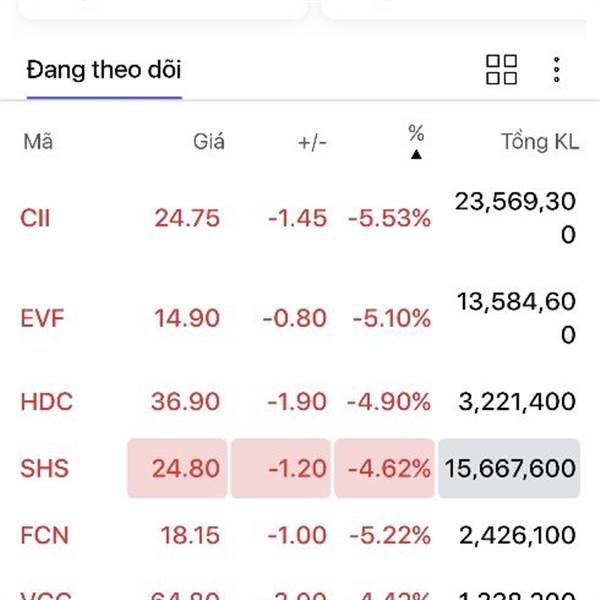The height and width of the screenshot is (600, 600).
Task: Tap SHS highlighted change -1.20
Action: [x=281, y=468]
